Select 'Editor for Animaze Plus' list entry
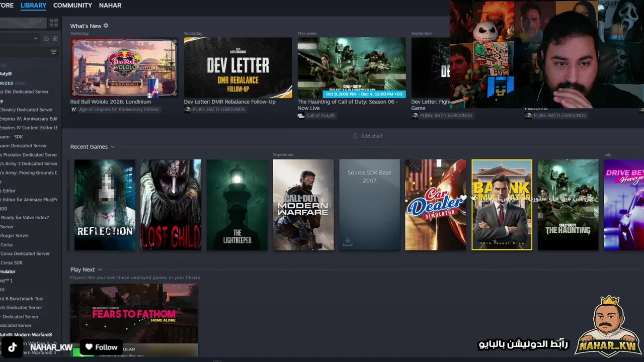This screenshot has height=362, width=644. coord(29,200)
